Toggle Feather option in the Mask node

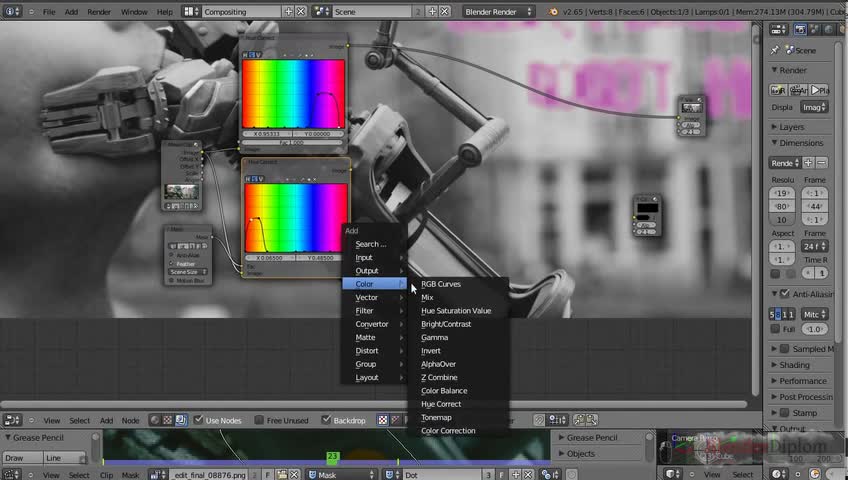click(x=172, y=263)
